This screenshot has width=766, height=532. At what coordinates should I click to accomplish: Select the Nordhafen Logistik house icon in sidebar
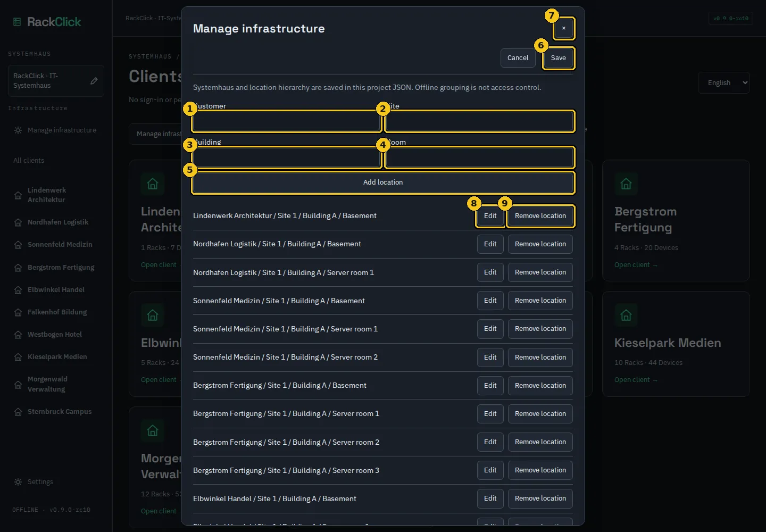coord(18,222)
